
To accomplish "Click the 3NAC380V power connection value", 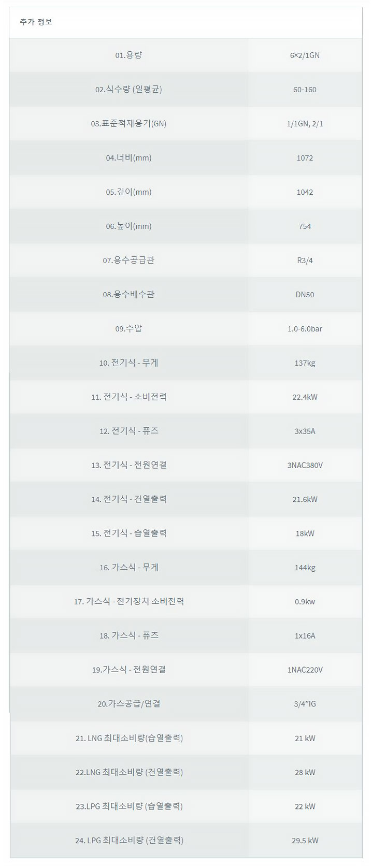I will point(305,465).
